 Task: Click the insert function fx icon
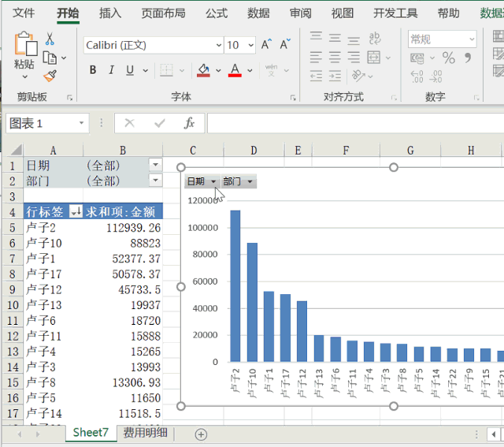click(x=189, y=123)
